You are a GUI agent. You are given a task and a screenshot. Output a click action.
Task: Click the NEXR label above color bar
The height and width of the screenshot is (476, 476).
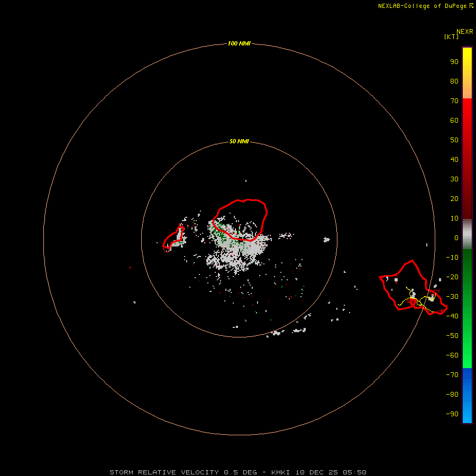click(465, 32)
